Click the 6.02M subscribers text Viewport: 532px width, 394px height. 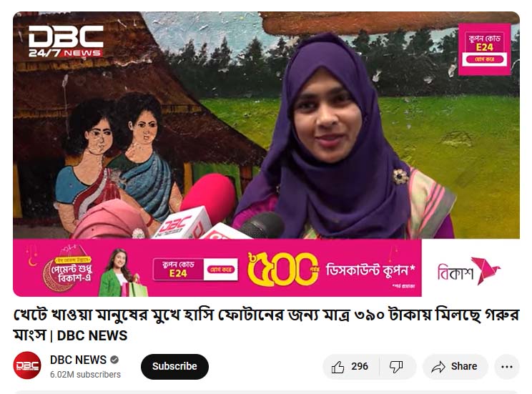tap(85, 374)
